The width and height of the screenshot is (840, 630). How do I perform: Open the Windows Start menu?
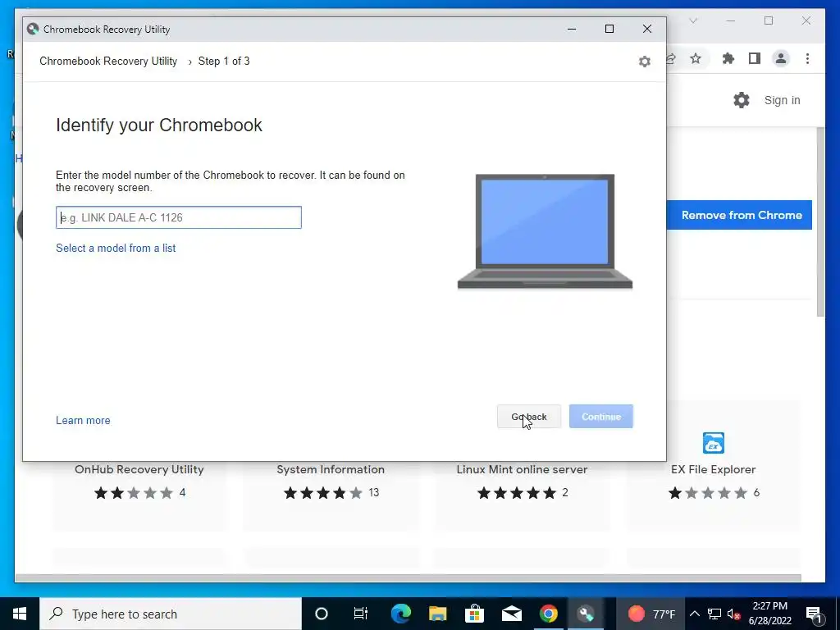point(20,614)
